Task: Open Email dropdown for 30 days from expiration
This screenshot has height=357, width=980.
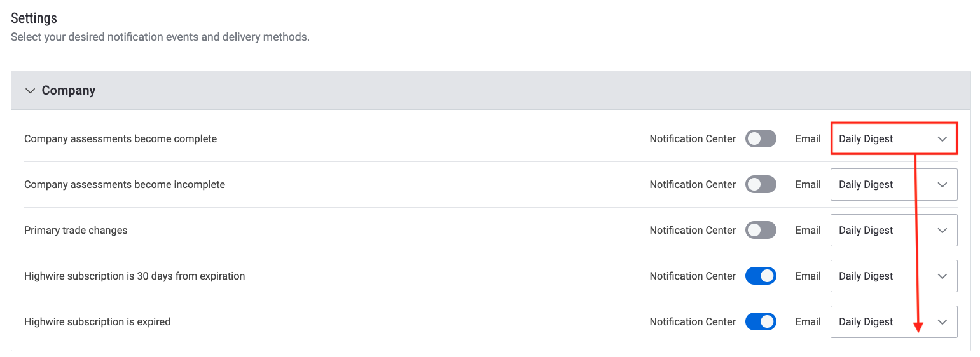Action: pyautogui.click(x=894, y=276)
